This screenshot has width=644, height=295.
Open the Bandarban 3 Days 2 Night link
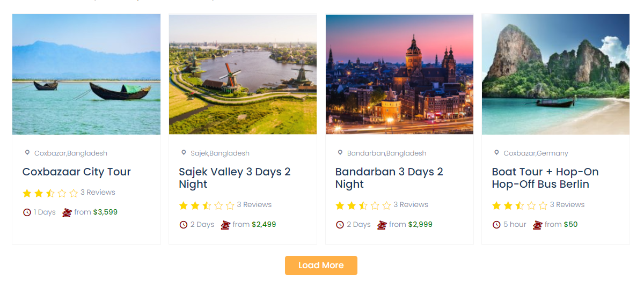click(389, 178)
